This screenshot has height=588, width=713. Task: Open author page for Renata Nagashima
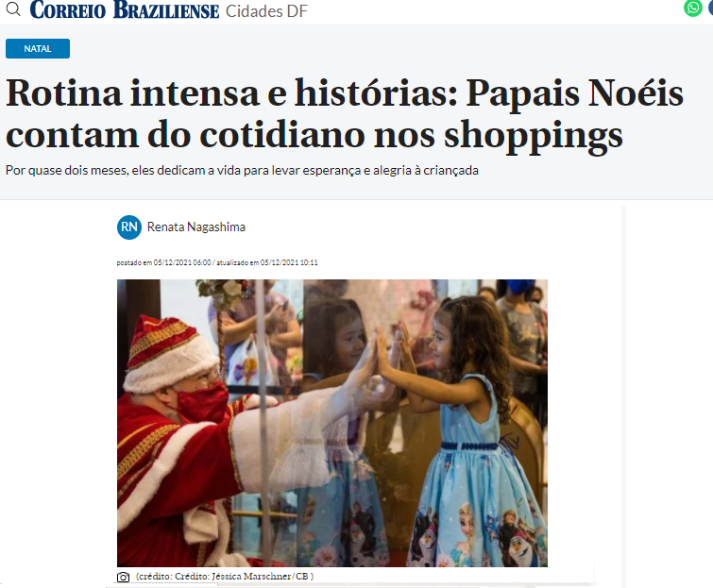point(196,227)
